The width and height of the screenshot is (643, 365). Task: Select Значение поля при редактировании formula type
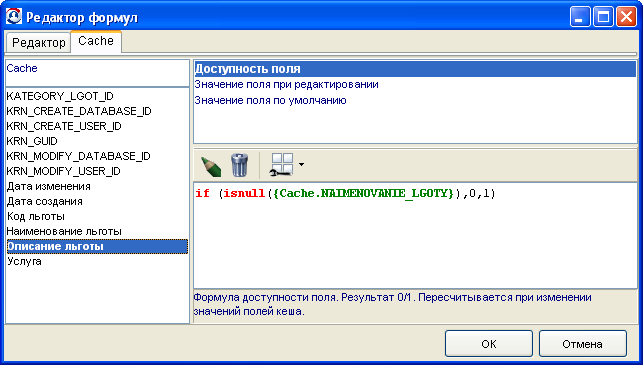tap(415, 84)
